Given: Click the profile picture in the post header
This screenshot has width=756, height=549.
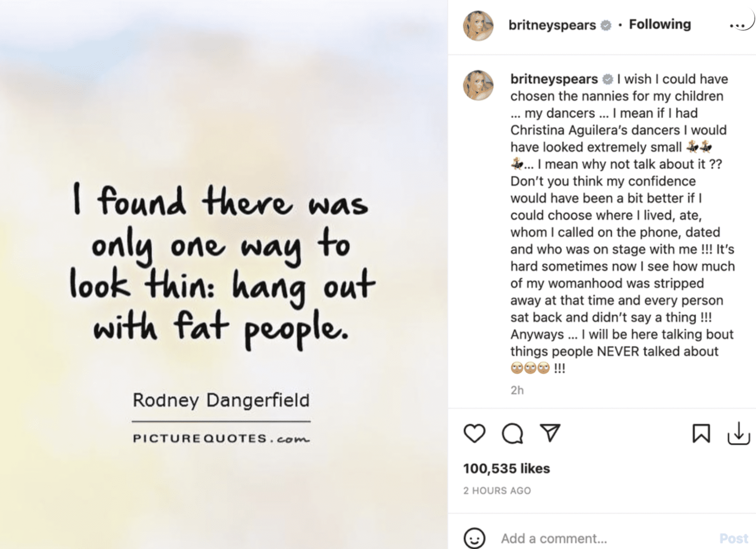Looking at the screenshot, I should tap(479, 25).
